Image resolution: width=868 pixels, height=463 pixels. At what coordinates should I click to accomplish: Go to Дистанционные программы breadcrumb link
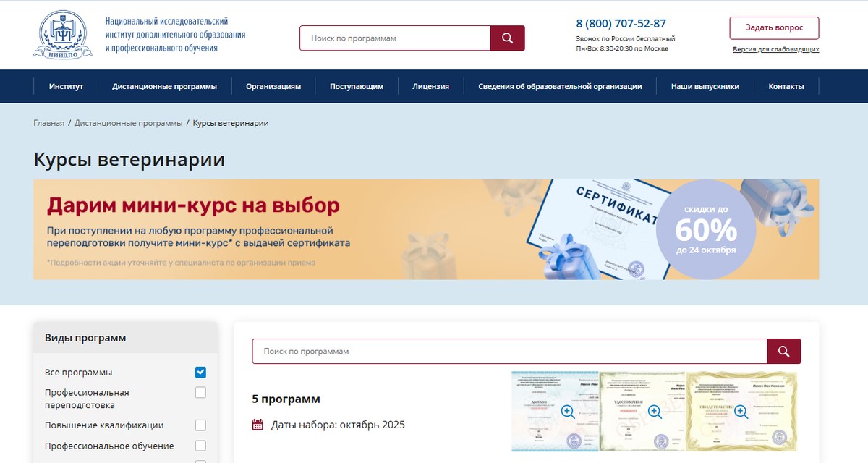click(x=129, y=123)
